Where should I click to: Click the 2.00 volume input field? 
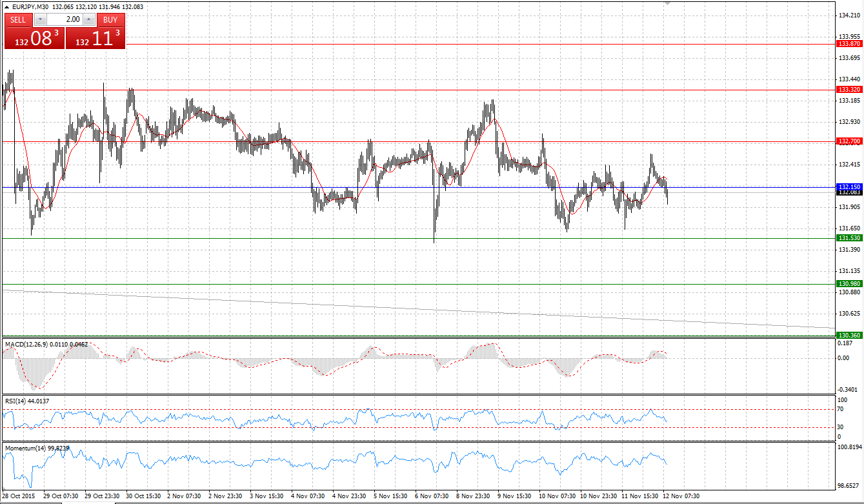tap(65, 19)
